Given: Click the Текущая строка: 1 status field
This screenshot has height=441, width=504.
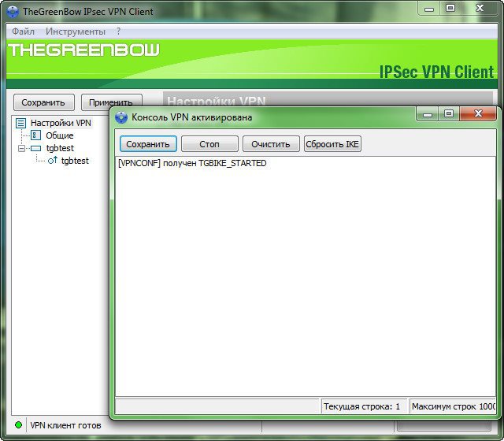Looking at the screenshot, I should tap(364, 406).
